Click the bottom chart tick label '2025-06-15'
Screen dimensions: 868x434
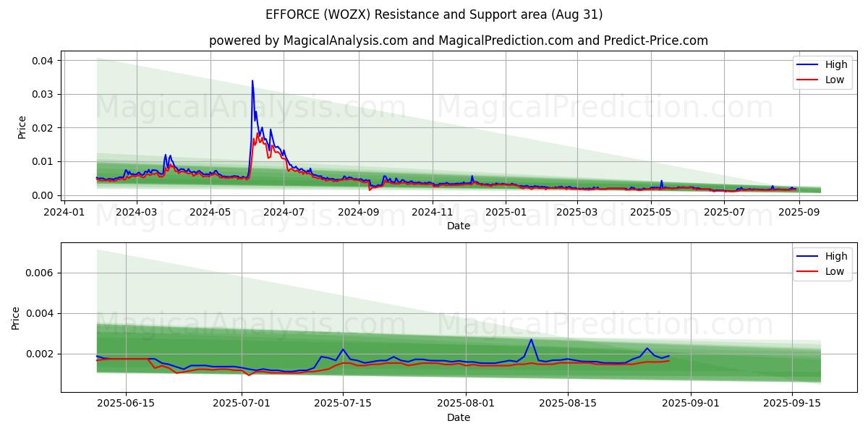(x=127, y=404)
